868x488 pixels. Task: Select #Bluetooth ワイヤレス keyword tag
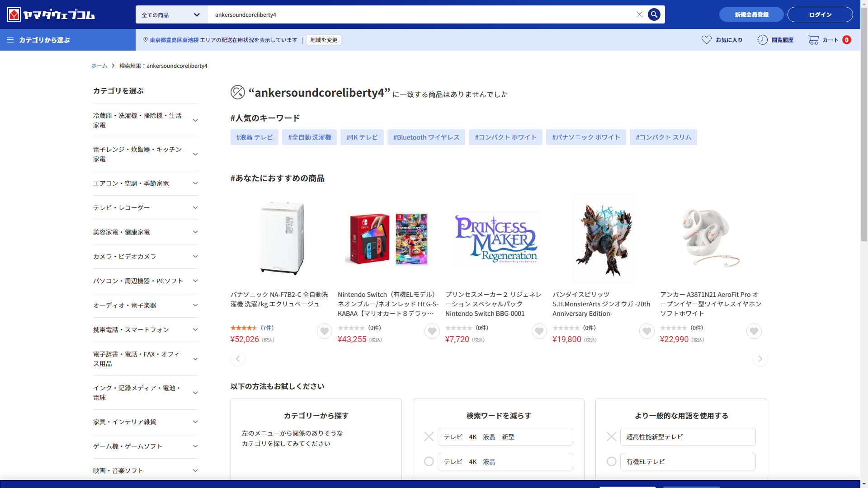pyautogui.click(x=426, y=137)
